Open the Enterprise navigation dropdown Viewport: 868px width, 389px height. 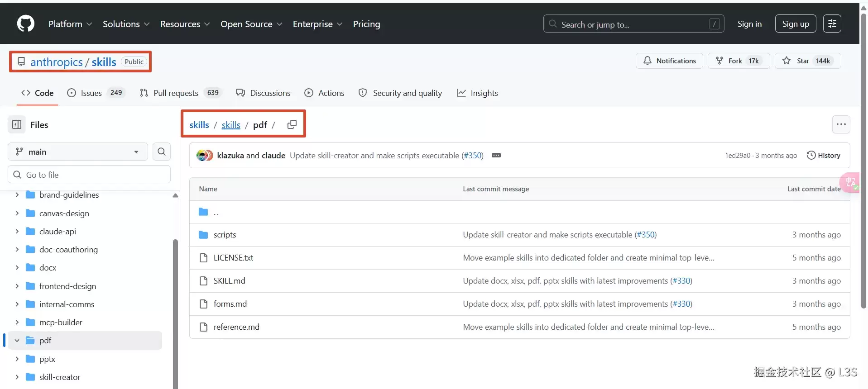pyautogui.click(x=317, y=24)
